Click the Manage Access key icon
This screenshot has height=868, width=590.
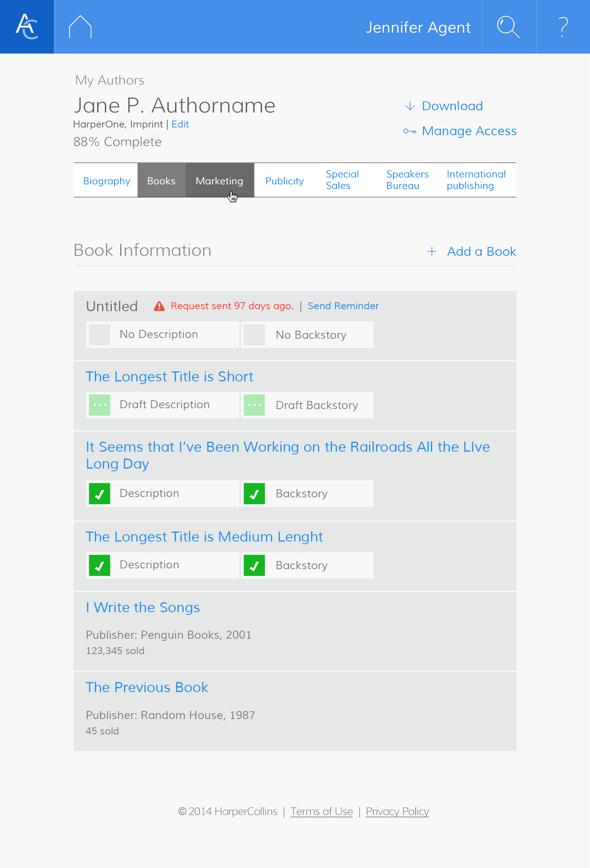pyautogui.click(x=409, y=131)
